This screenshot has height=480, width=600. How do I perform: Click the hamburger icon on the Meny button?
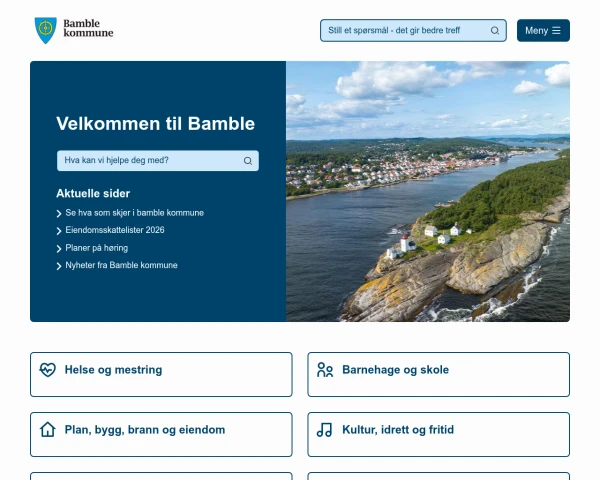[556, 31]
